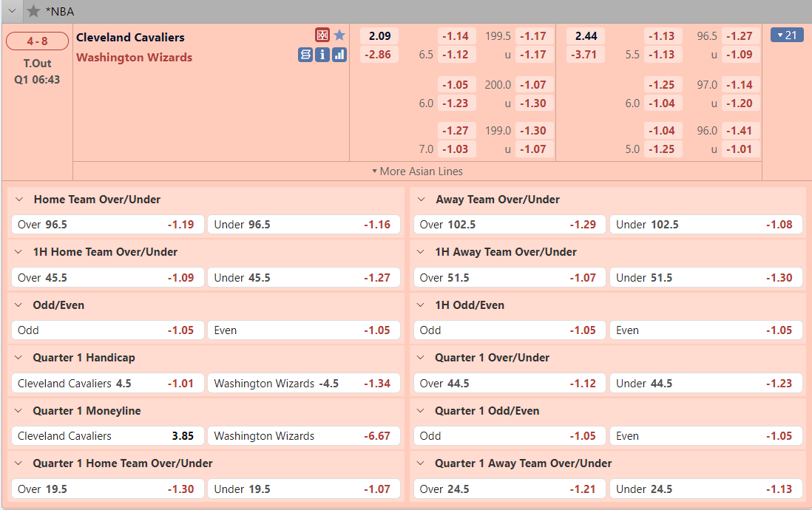Select Over 199.5 total points odds
The width and height of the screenshot is (812, 510).
coord(533,35)
